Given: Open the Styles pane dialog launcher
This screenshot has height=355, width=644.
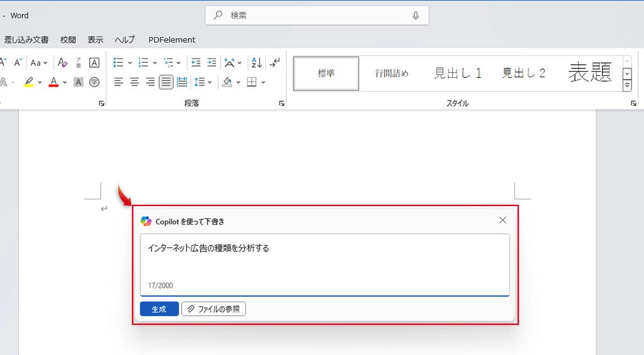Looking at the screenshot, I should click(634, 104).
